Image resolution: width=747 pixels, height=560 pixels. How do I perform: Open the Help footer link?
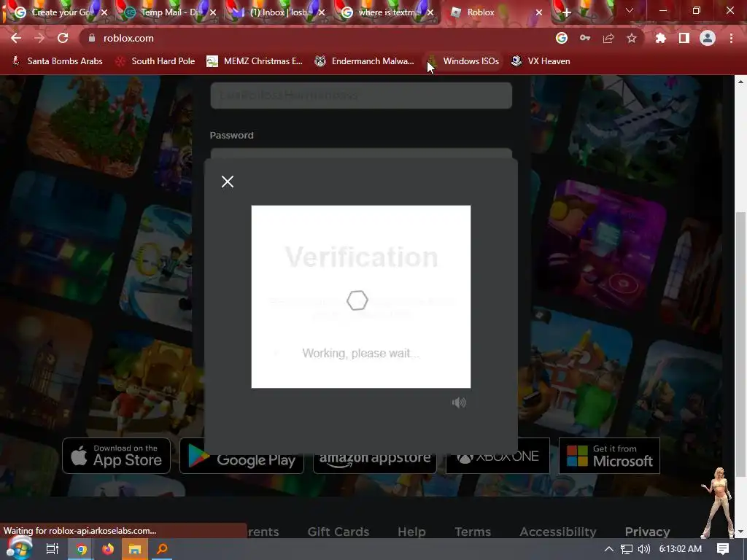click(411, 532)
